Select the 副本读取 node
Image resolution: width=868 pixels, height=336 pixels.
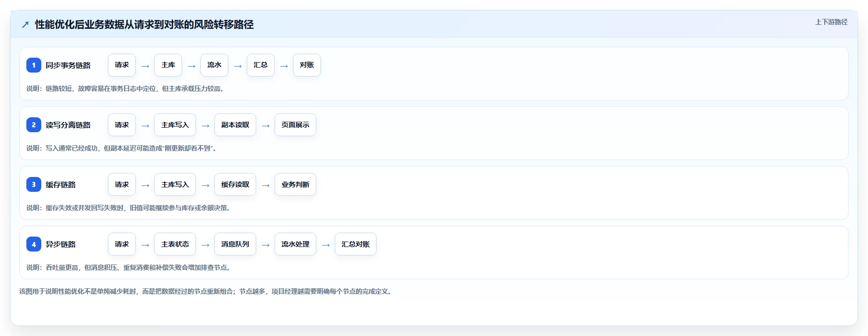(x=235, y=125)
